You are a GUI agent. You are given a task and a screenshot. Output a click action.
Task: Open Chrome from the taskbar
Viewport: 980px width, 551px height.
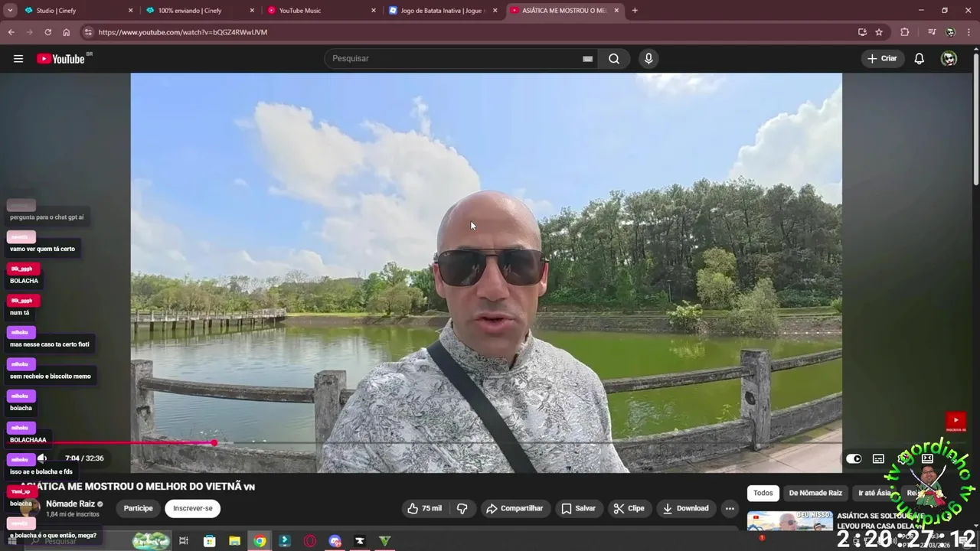[260, 541]
